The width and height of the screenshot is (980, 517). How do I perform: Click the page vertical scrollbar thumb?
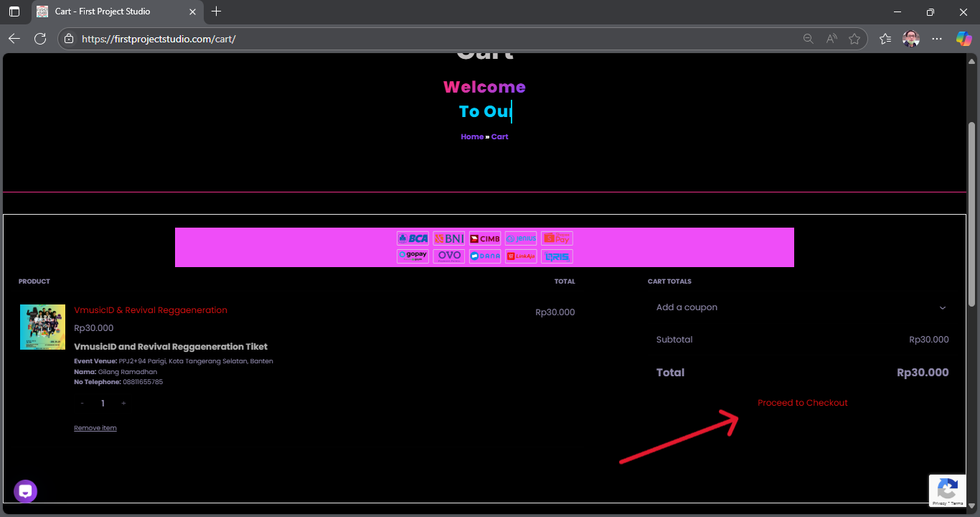coord(972,214)
